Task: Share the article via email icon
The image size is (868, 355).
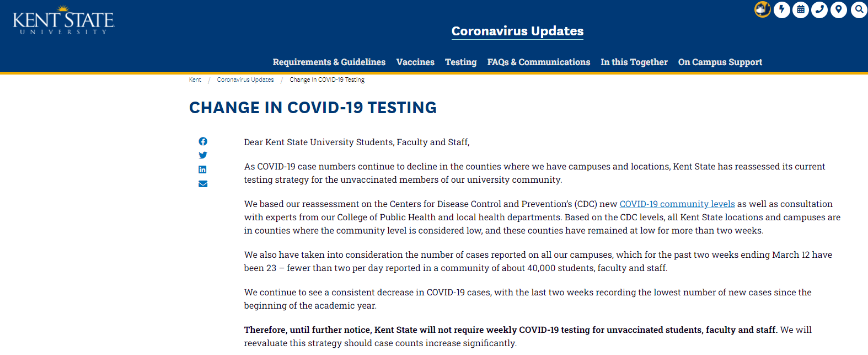Action: tap(203, 184)
